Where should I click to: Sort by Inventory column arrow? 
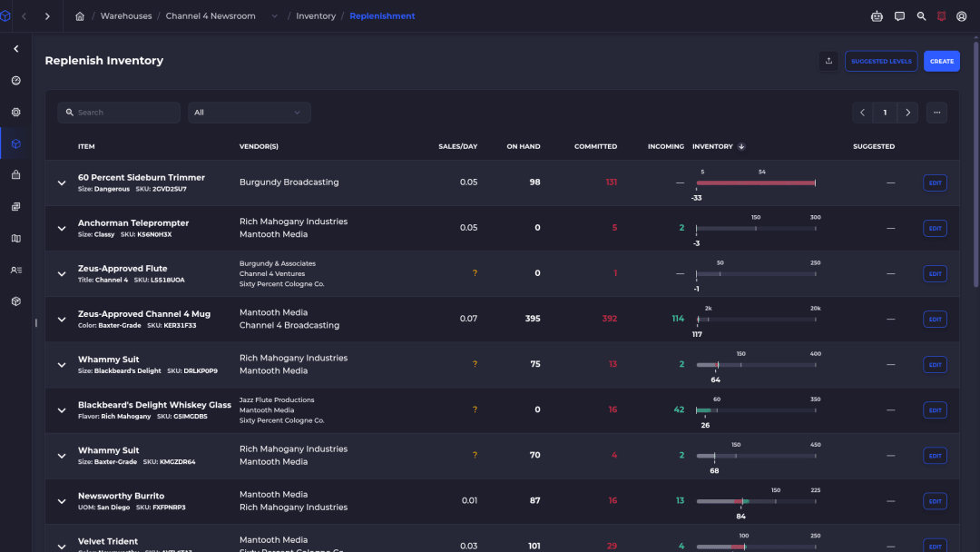pos(742,147)
